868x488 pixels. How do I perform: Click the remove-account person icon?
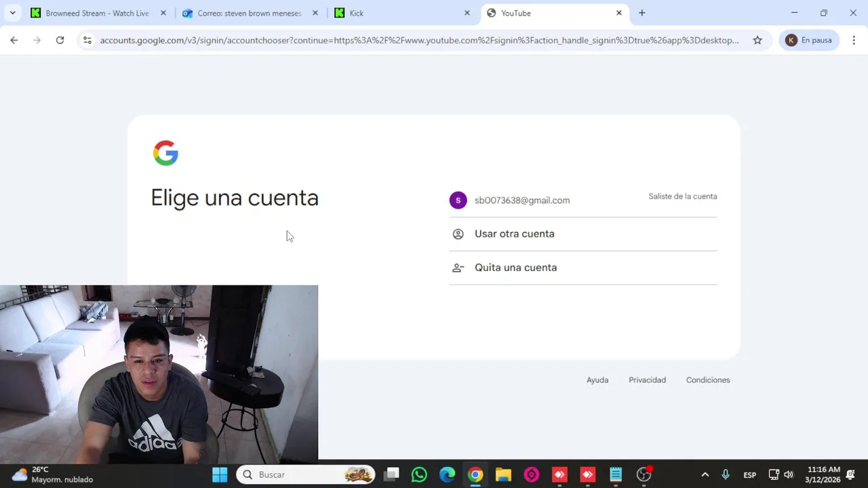458,268
